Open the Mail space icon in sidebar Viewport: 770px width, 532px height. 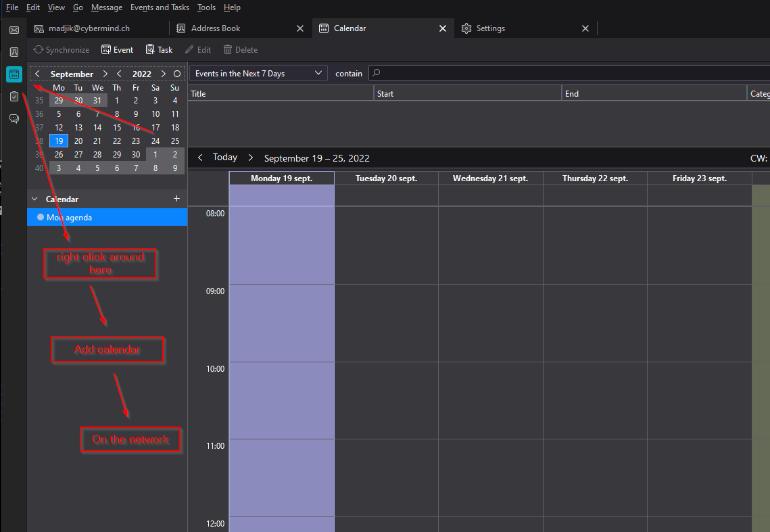(x=14, y=30)
